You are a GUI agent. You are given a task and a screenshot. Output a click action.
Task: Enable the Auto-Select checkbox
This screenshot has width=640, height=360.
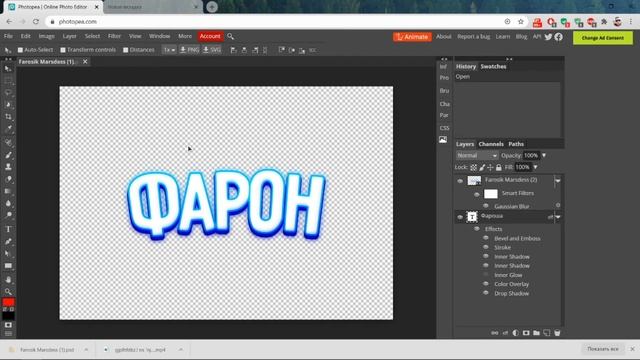point(20,50)
